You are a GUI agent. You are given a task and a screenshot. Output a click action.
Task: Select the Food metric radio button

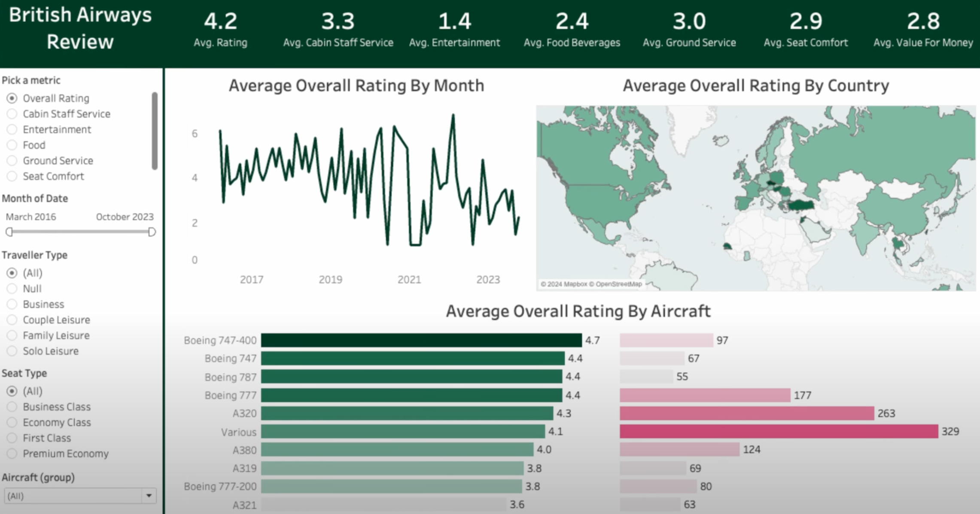click(12, 145)
